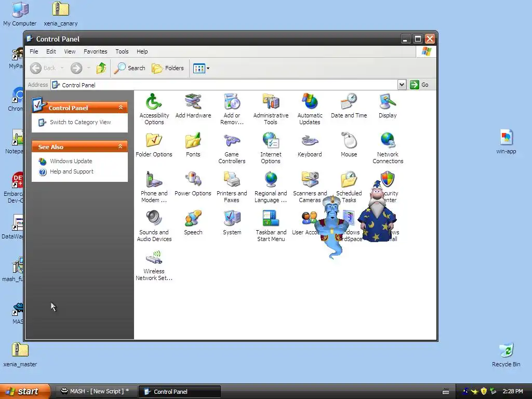532x399 pixels.
Task: Open the File menu
Action: [34, 51]
